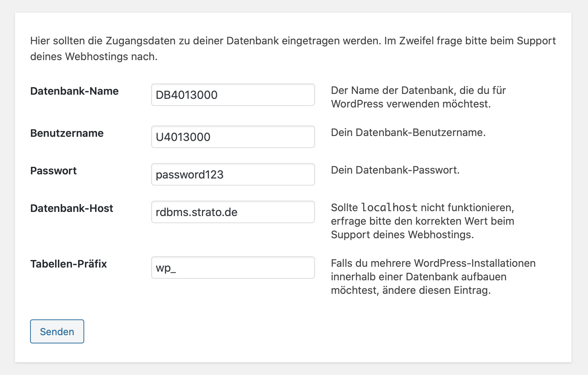Click the Datenbank-Name input field
Screen dimensions: 588x375
[x=233, y=95]
